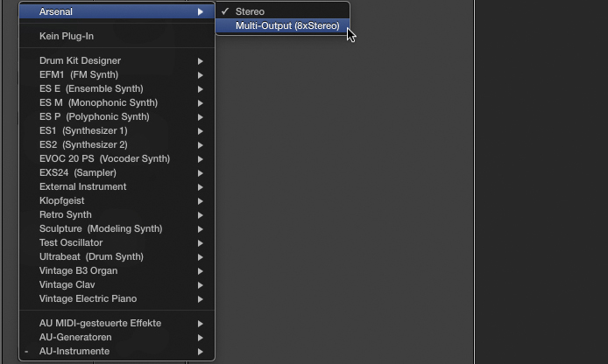The height and width of the screenshot is (364, 608).
Task: Select ES M (Monophonic Synth)
Action: pos(117,102)
